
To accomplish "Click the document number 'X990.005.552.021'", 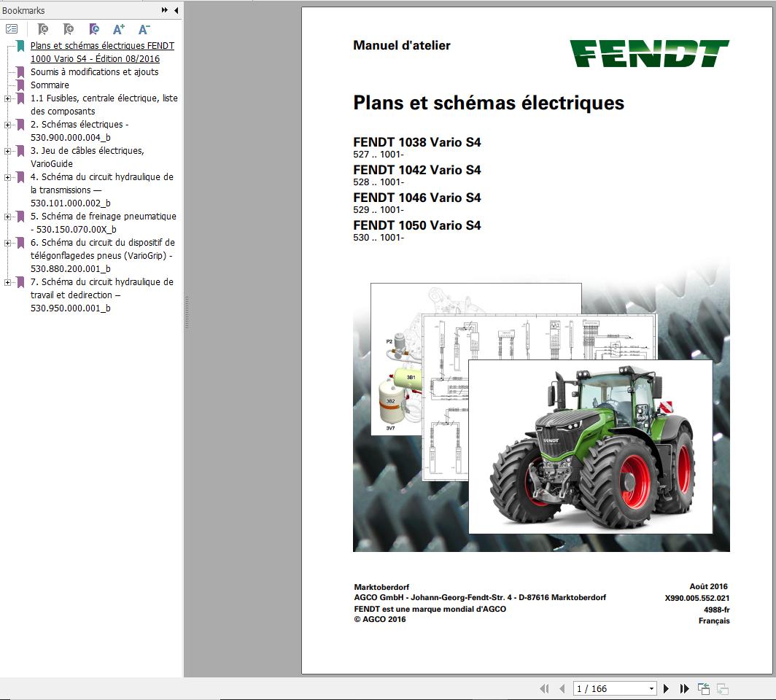I will [x=697, y=598].
